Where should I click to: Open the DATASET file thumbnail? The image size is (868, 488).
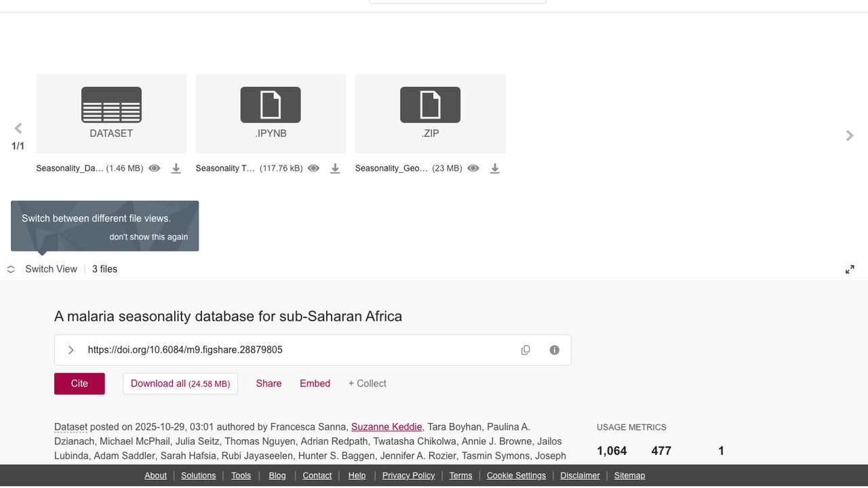pyautogui.click(x=111, y=113)
